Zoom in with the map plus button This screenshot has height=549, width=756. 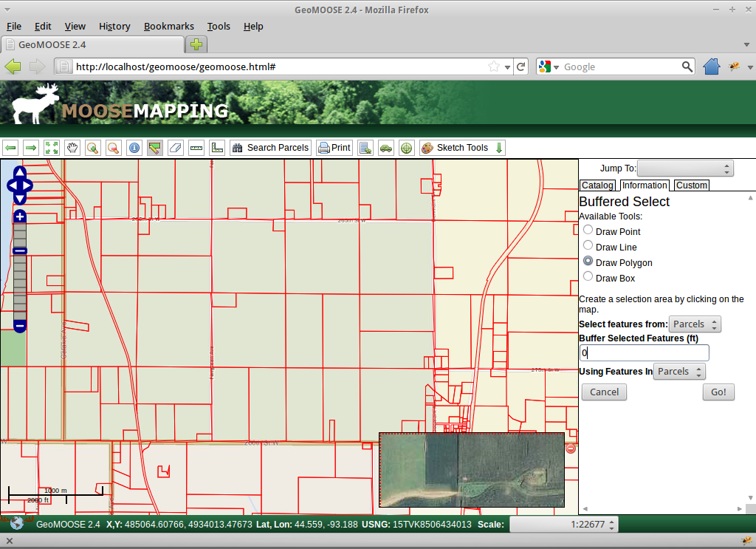point(20,216)
